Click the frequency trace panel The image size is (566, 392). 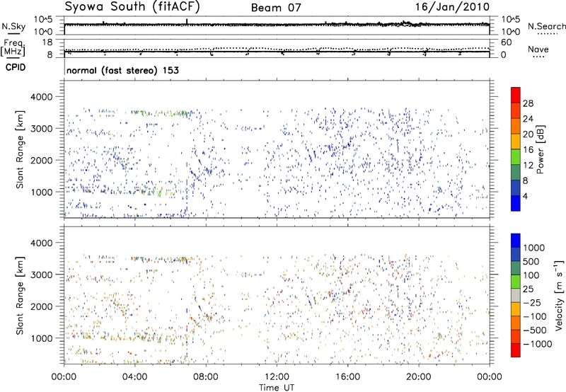point(277,48)
